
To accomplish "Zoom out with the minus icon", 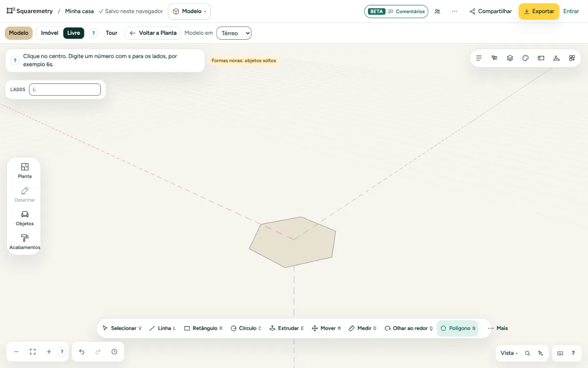I will coord(16,352).
